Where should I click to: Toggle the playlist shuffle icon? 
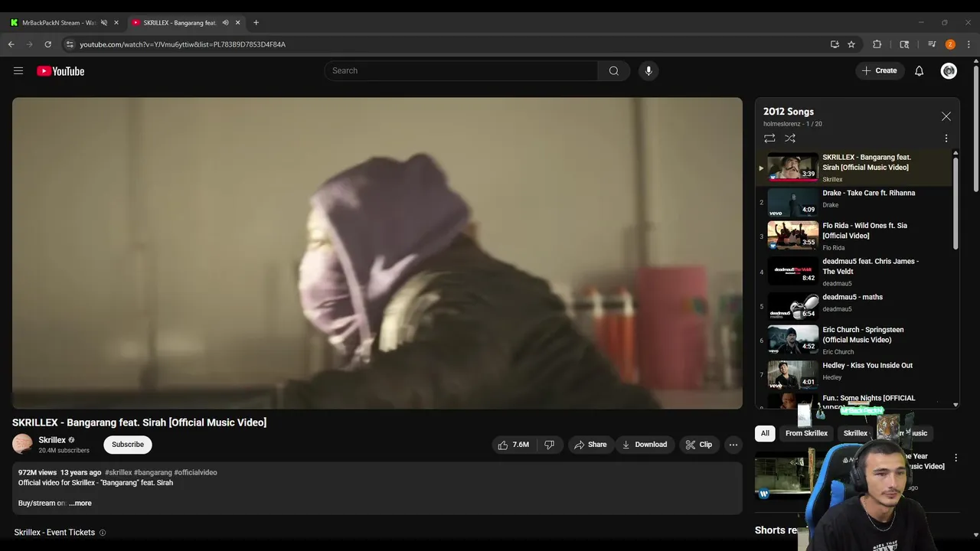(790, 139)
